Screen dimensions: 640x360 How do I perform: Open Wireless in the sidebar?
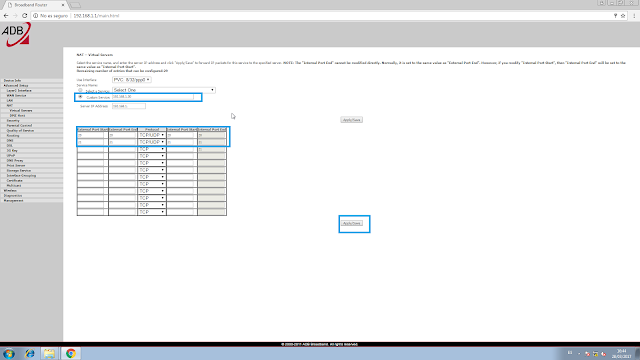click(10, 191)
